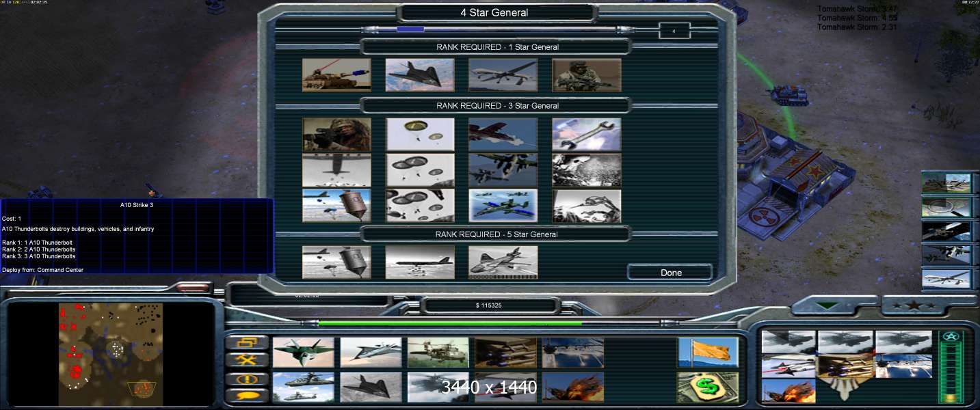The height and width of the screenshot is (410, 980).
Task: Select the greyed two-plane A10 Strike icon
Action: pyautogui.click(x=503, y=170)
